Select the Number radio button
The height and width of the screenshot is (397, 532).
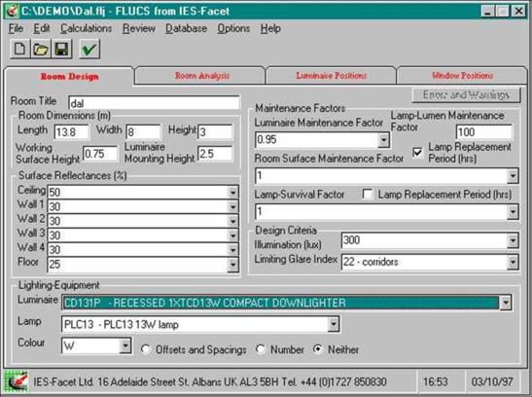[261, 349]
